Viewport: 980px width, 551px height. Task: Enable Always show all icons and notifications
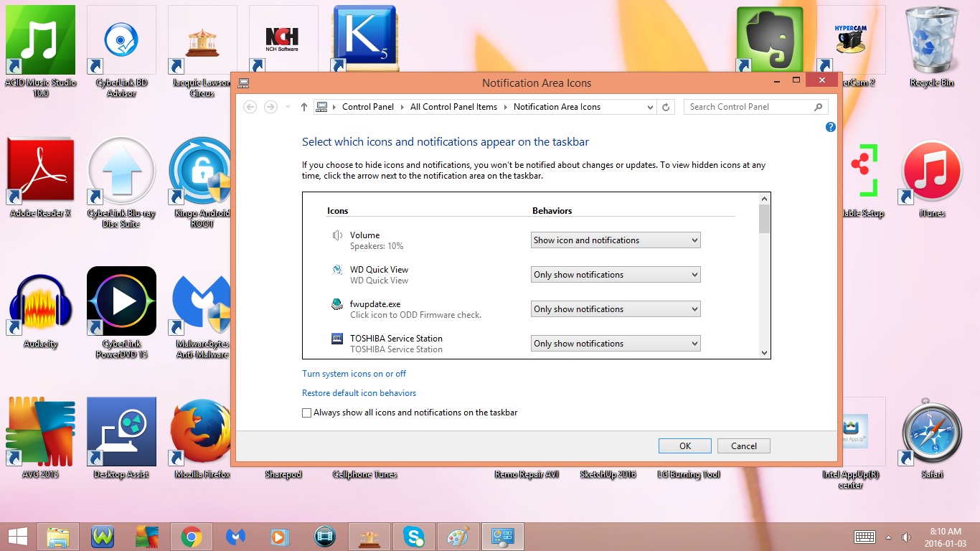click(x=307, y=413)
